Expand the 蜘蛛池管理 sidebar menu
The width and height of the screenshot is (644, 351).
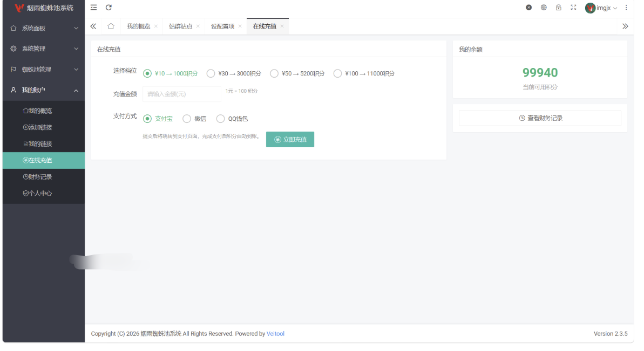click(x=44, y=70)
